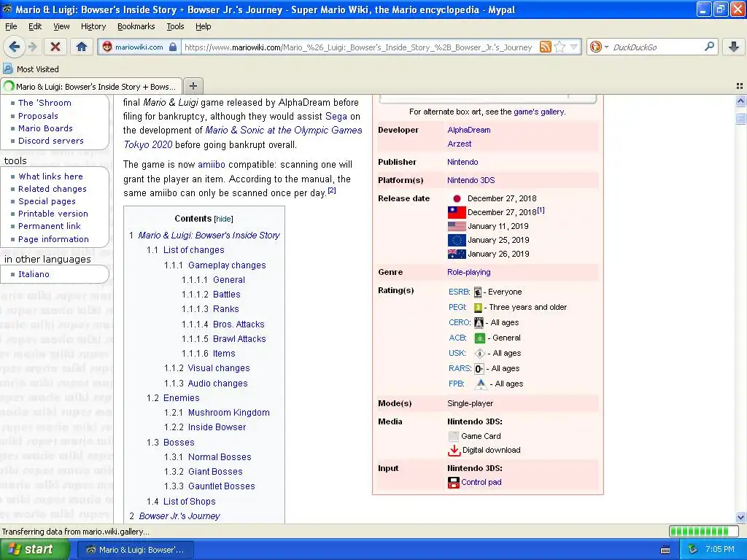The height and width of the screenshot is (560, 747).
Task: Click the ACB General rating icon
Action: (x=480, y=338)
